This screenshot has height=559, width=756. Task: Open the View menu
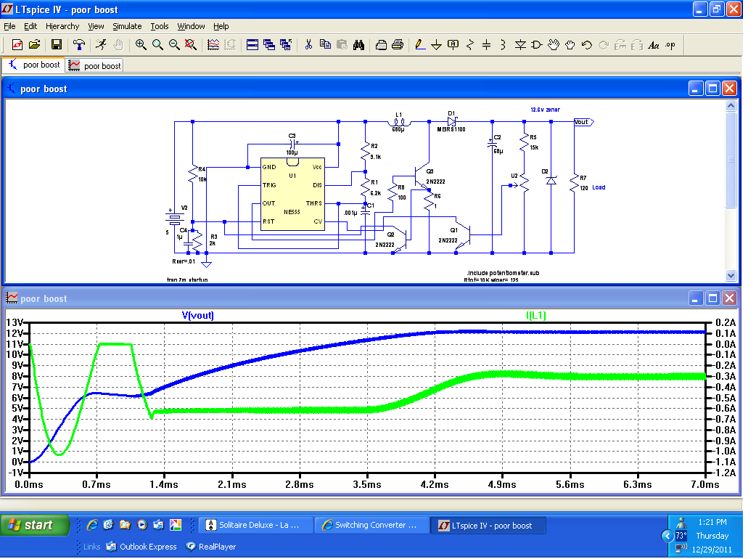(x=96, y=26)
